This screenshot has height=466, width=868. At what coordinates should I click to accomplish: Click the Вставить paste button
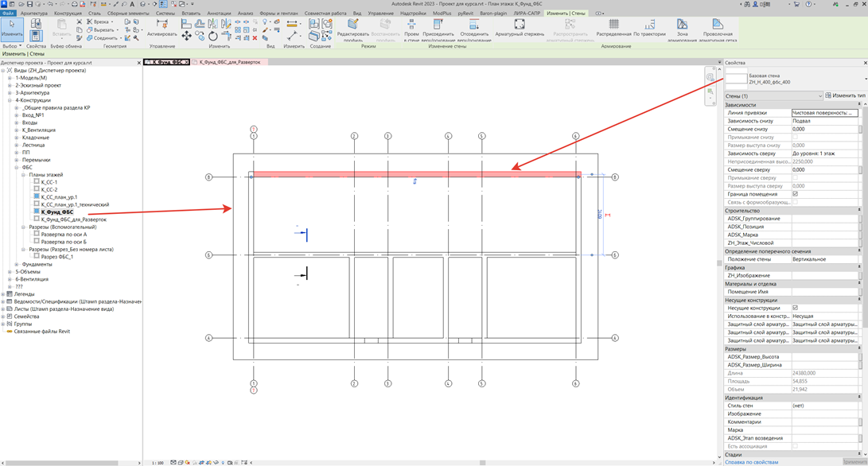[x=61, y=28]
